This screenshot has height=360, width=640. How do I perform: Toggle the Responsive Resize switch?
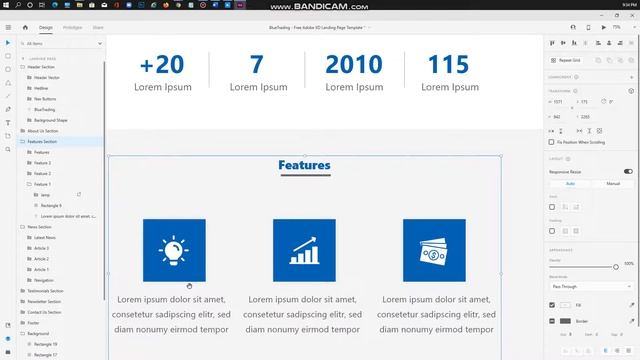(x=628, y=171)
